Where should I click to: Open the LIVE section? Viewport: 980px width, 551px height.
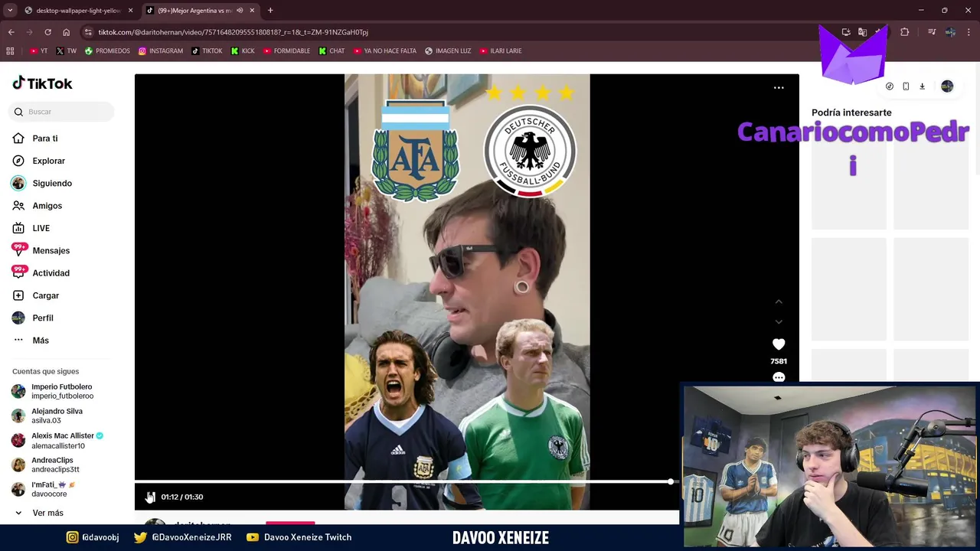(x=41, y=228)
